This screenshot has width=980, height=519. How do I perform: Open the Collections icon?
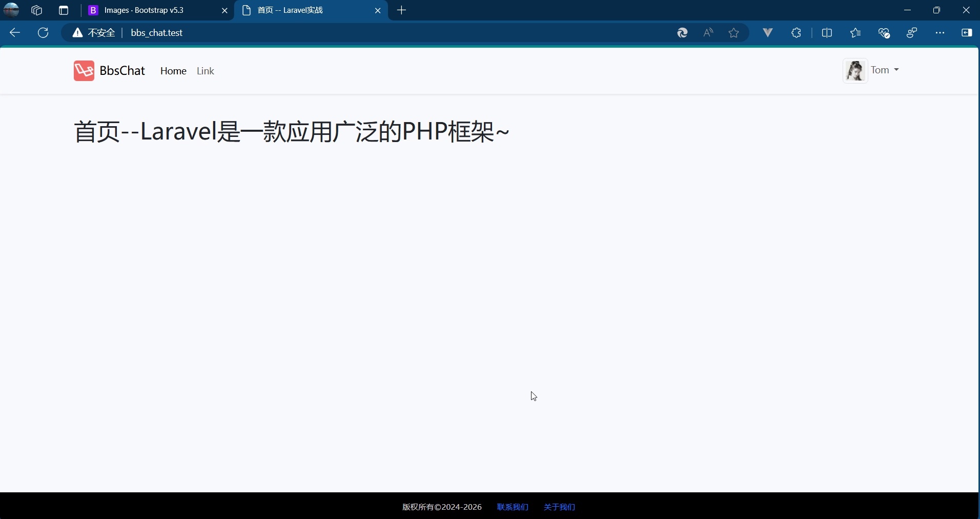[x=856, y=33]
